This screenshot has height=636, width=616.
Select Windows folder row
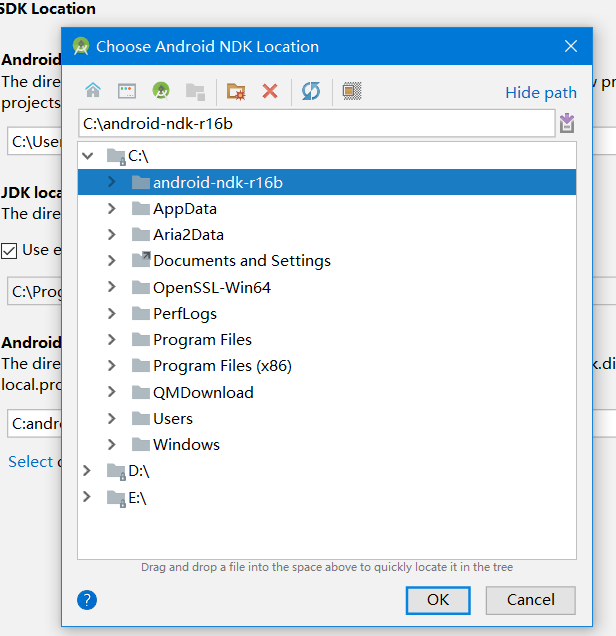pyautogui.click(x=327, y=445)
